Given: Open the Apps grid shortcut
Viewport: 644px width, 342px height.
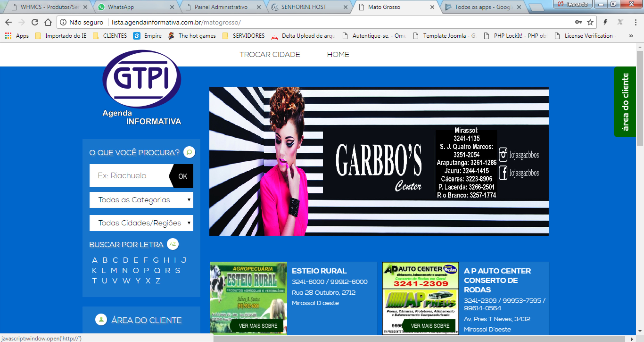Looking at the screenshot, I should (17, 36).
